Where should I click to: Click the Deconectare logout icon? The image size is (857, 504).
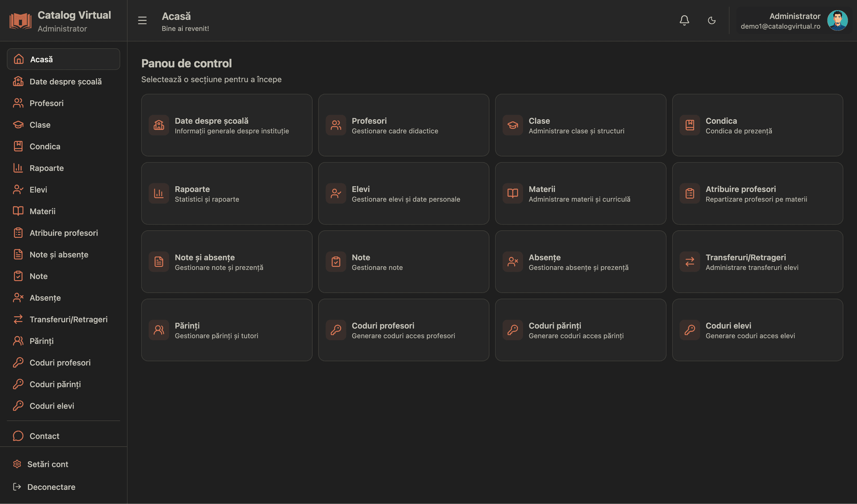click(17, 487)
